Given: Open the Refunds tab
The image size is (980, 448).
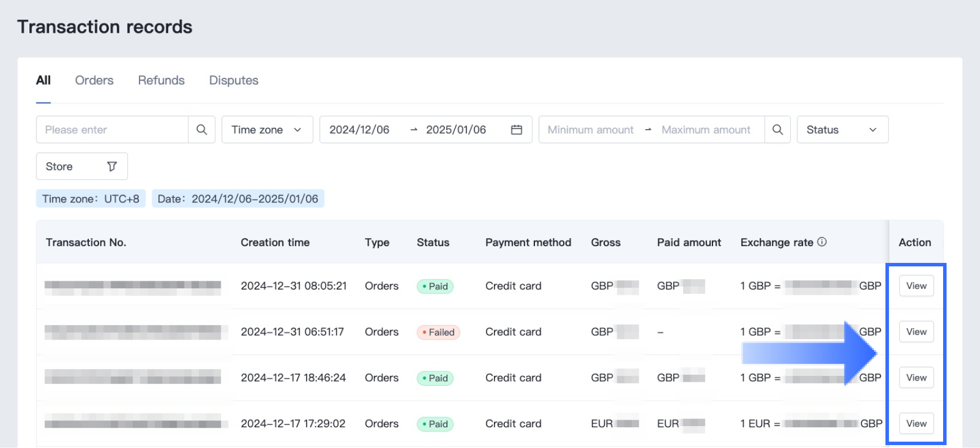Looking at the screenshot, I should click(161, 80).
